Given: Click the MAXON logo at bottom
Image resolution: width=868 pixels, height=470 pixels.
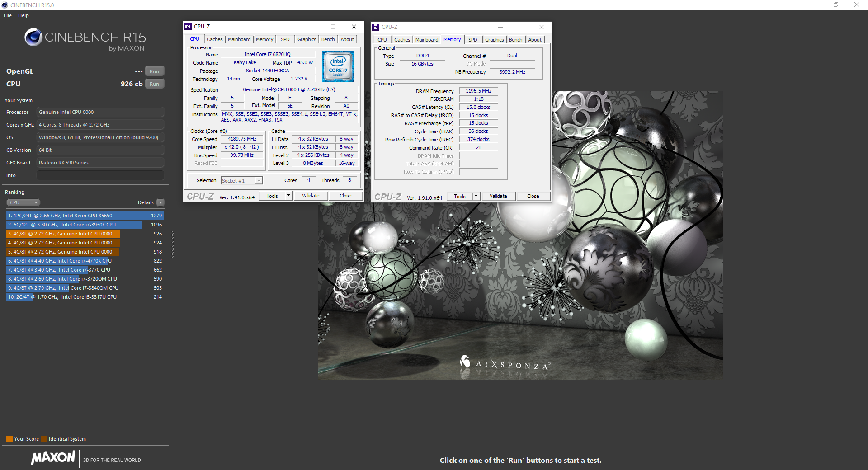Looking at the screenshot, I should [x=53, y=458].
